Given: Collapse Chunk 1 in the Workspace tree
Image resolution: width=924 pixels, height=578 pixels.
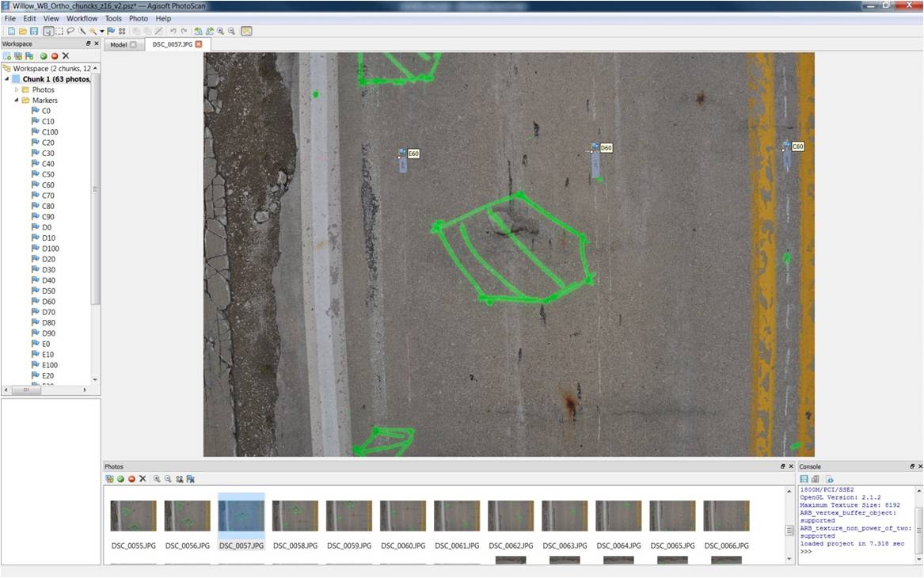Looking at the screenshot, I should (6, 78).
